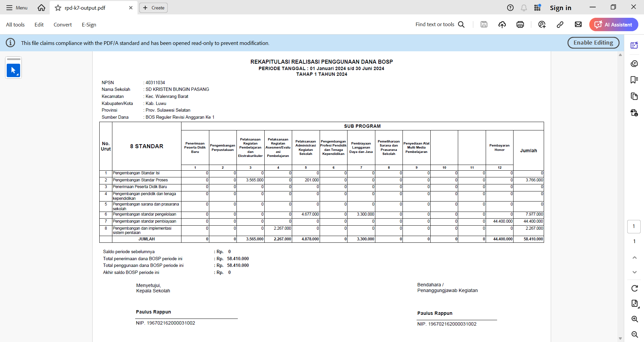
Task: Click the AI Assistant button
Action: coord(613,24)
